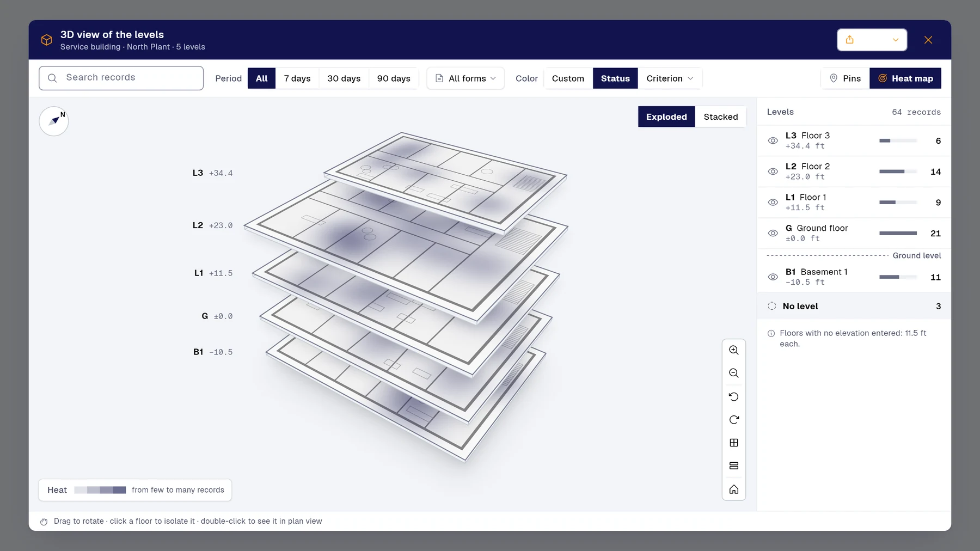Enable the Pins display mode
This screenshot has width=980, height=551.
pyautogui.click(x=845, y=78)
